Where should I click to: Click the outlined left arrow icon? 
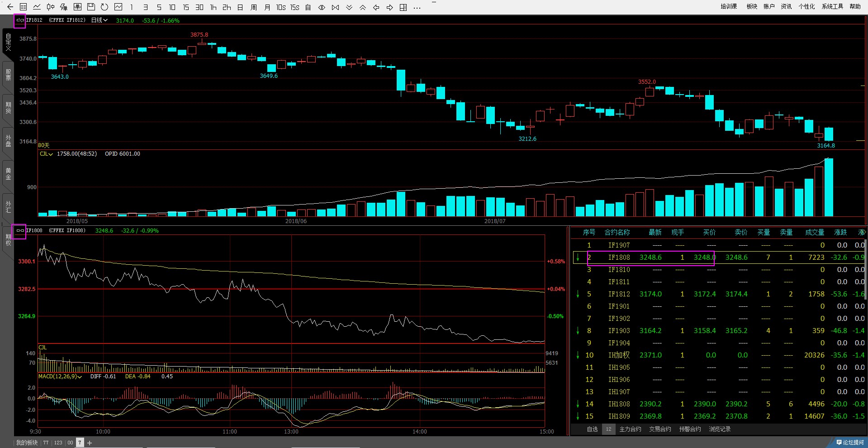tap(376, 7)
